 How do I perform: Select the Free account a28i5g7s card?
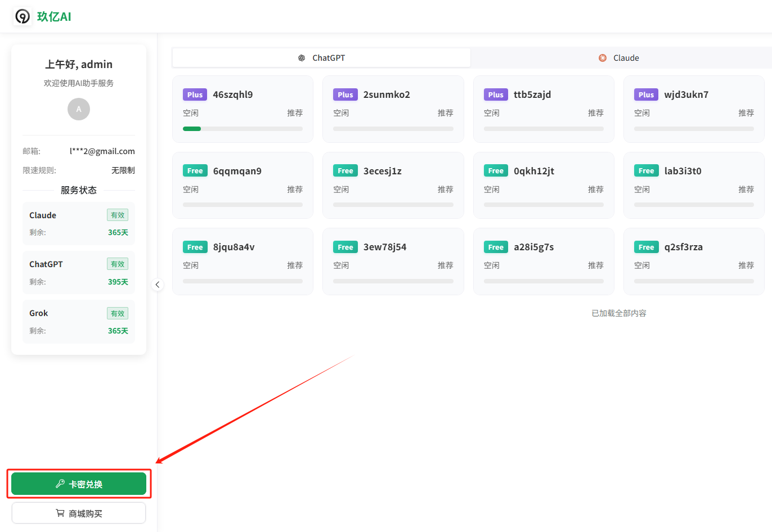point(544,262)
